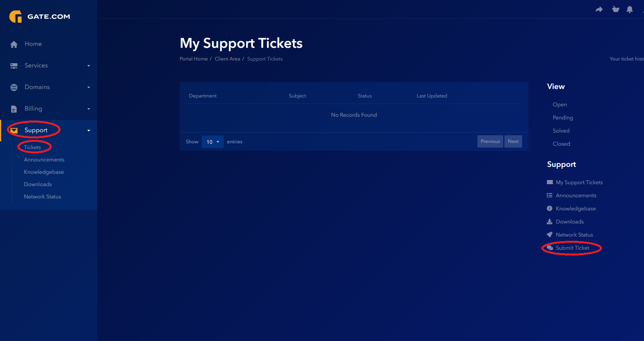Click the Submit Ticket link

(x=572, y=248)
